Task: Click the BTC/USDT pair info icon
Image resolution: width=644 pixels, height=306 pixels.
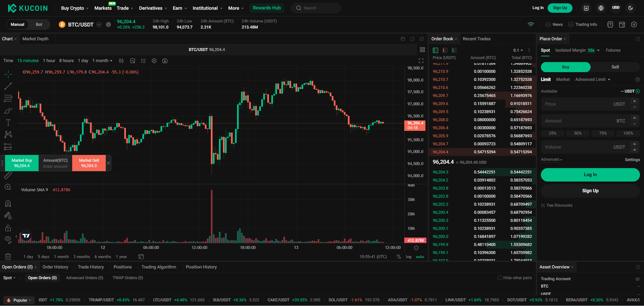Action: coord(108,24)
